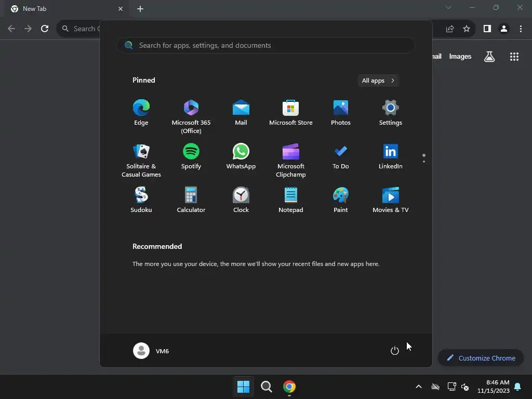
Task: Toggle Chrome side panel
Action: tap(487, 29)
